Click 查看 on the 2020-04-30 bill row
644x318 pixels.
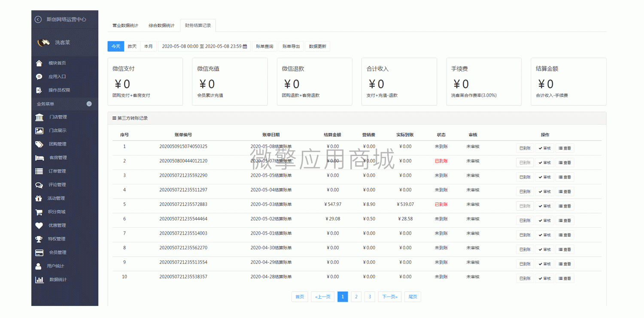(x=565, y=250)
